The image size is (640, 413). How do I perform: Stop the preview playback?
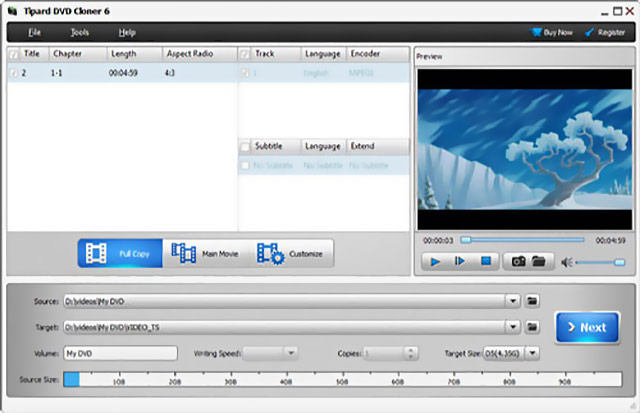[485, 261]
